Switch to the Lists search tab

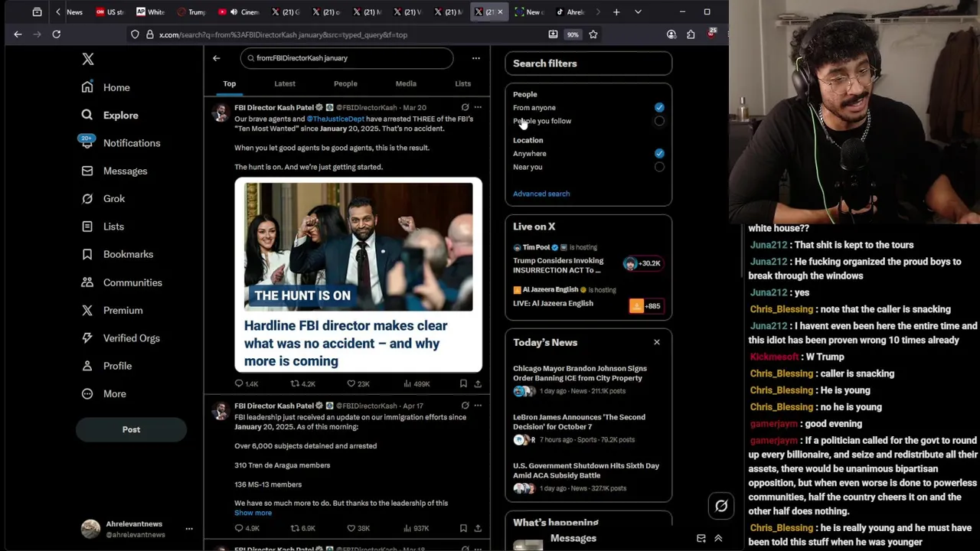(463, 83)
